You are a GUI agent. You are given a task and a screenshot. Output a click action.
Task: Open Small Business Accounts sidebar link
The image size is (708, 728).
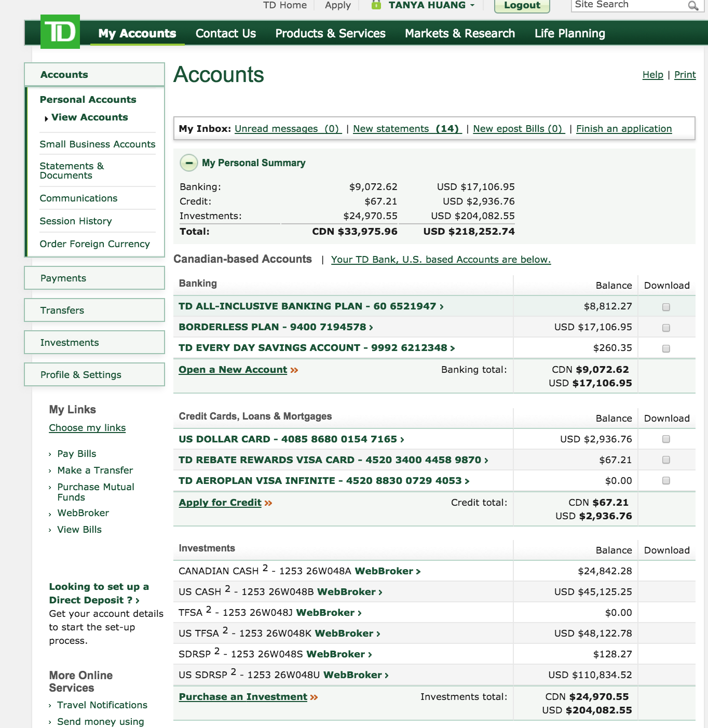point(98,144)
